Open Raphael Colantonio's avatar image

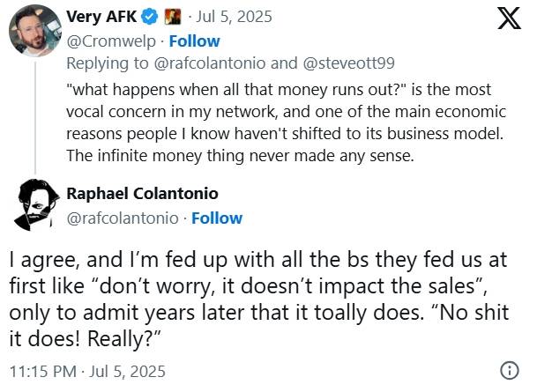[x=34, y=204]
